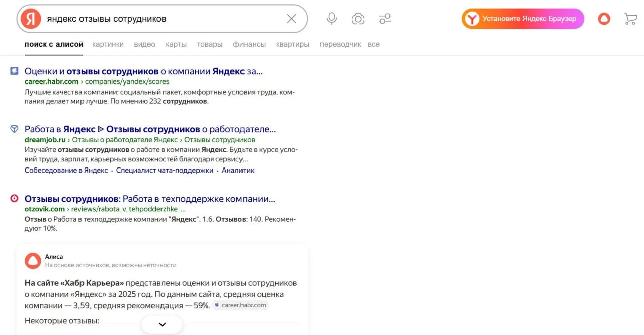Follow the Собеседование в Яндекс link

click(65, 170)
